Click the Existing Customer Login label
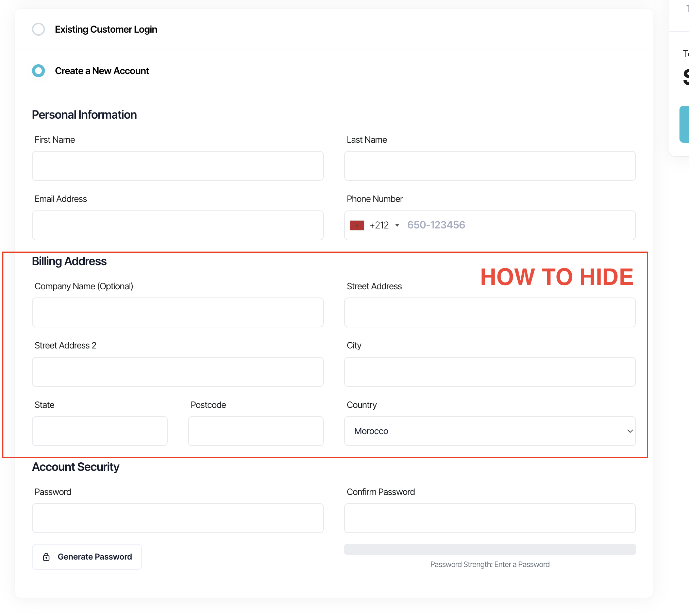 point(106,30)
